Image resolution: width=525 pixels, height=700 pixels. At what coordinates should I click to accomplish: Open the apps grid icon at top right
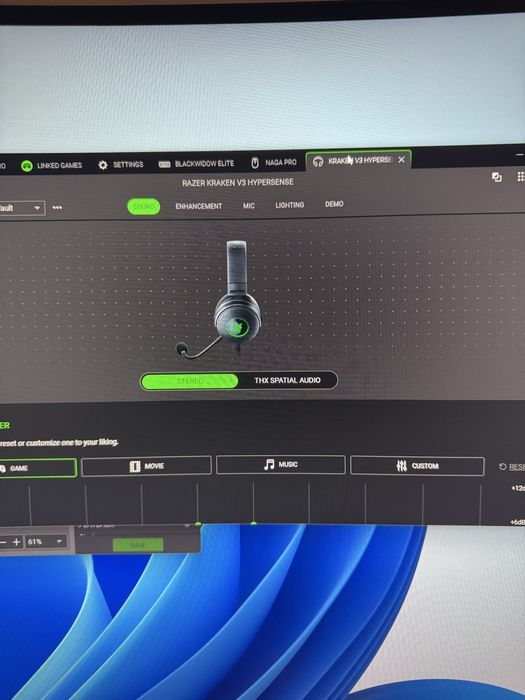(x=521, y=176)
